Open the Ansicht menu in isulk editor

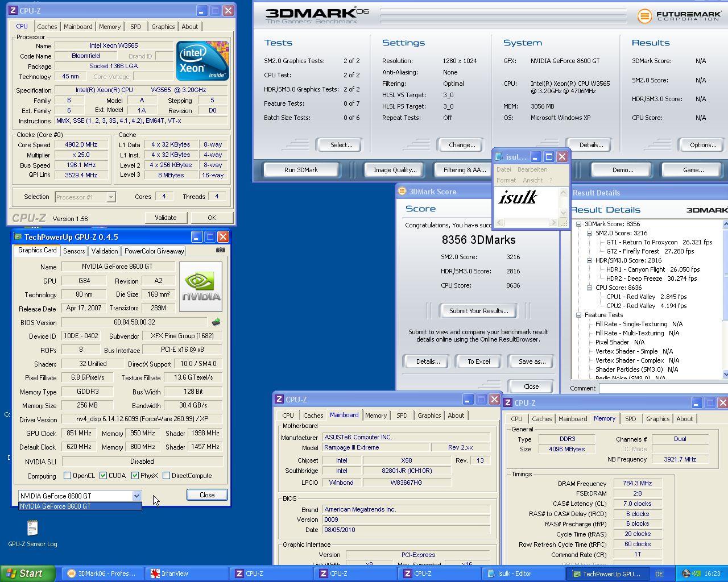click(x=532, y=180)
